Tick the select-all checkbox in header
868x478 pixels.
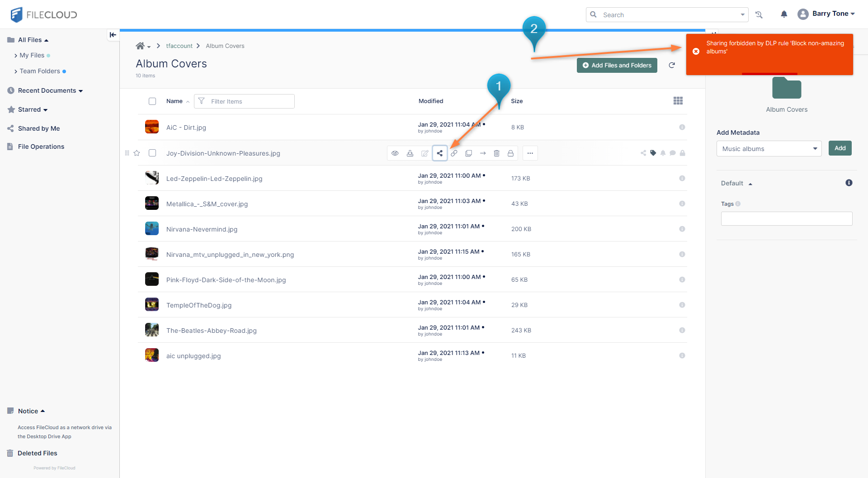coord(152,101)
